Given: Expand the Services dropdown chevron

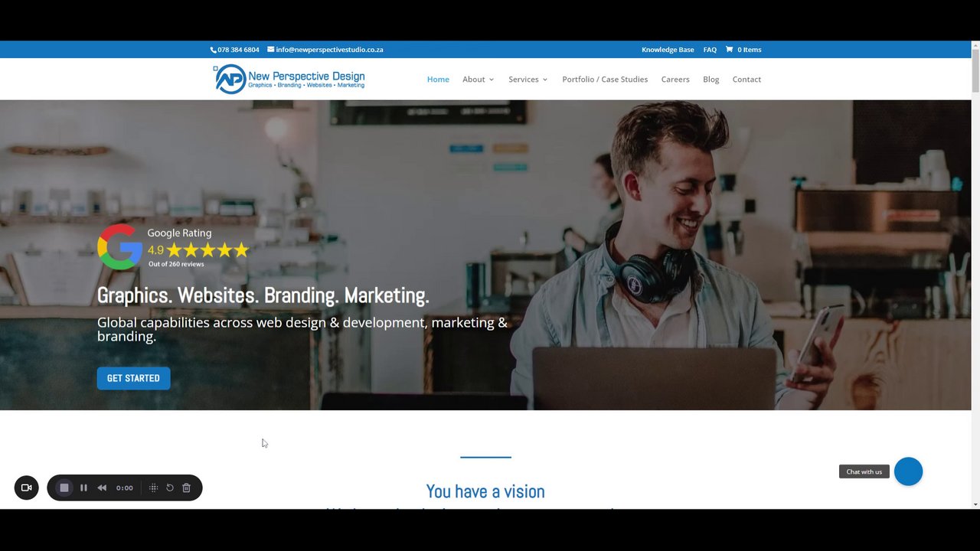Looking at the screenshot, I should pyautogui.click(x=545, y=80).
